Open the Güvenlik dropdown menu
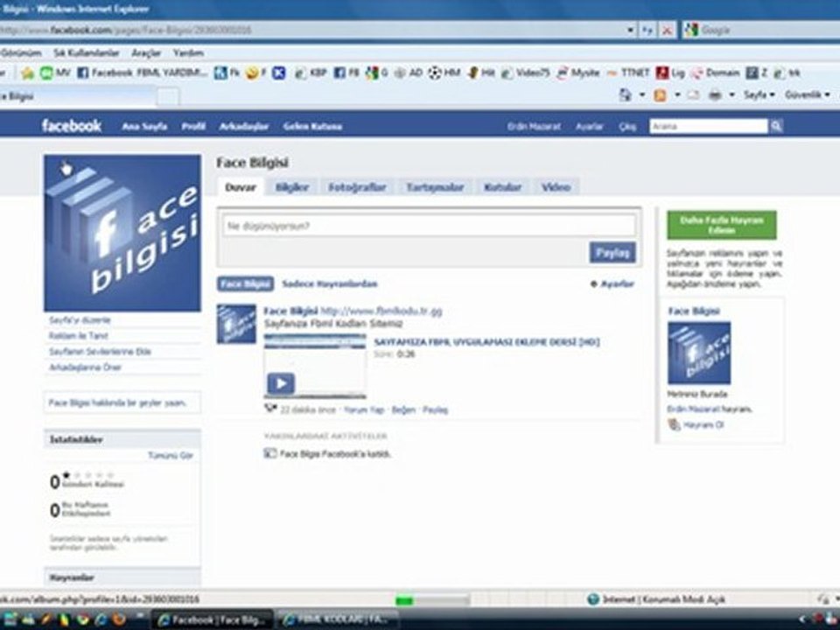Image resolution: width=840 pixels, height=630 pixels. (x=808, y=94)
